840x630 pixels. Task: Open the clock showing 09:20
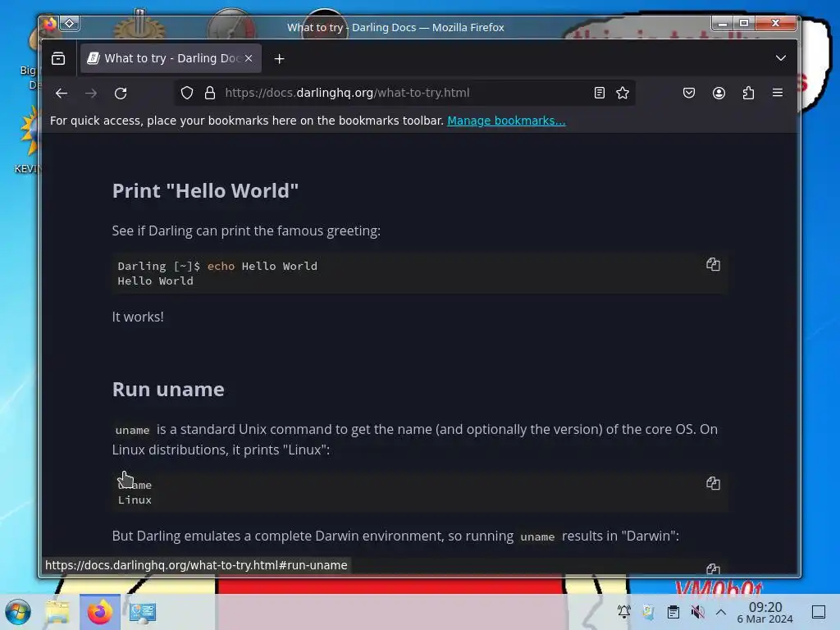coord(765,612)
